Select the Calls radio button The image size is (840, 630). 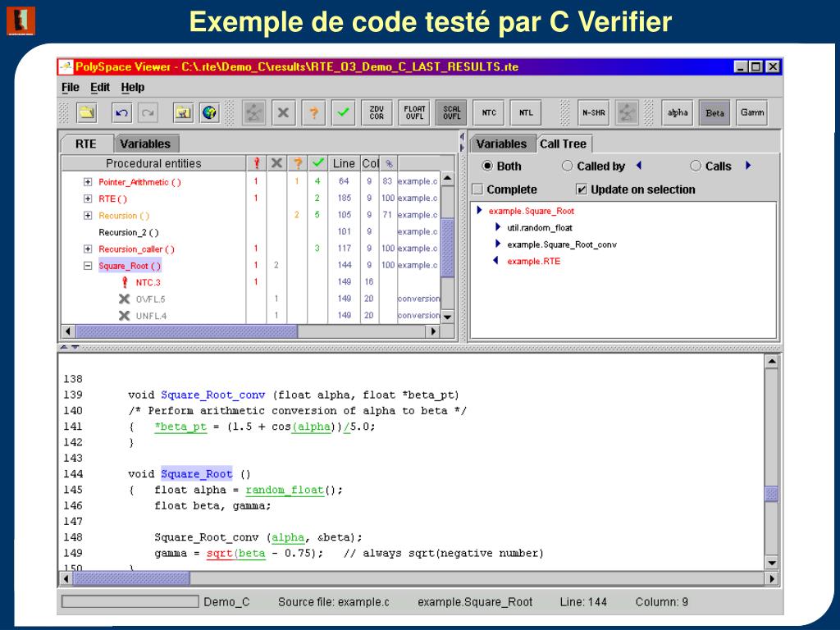(696, 166)
